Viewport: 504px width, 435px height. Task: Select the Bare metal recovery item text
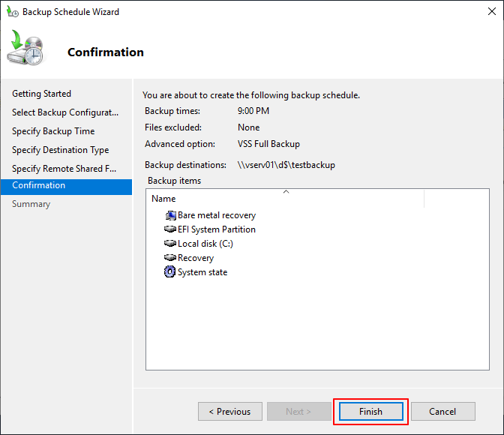point(217,215)
